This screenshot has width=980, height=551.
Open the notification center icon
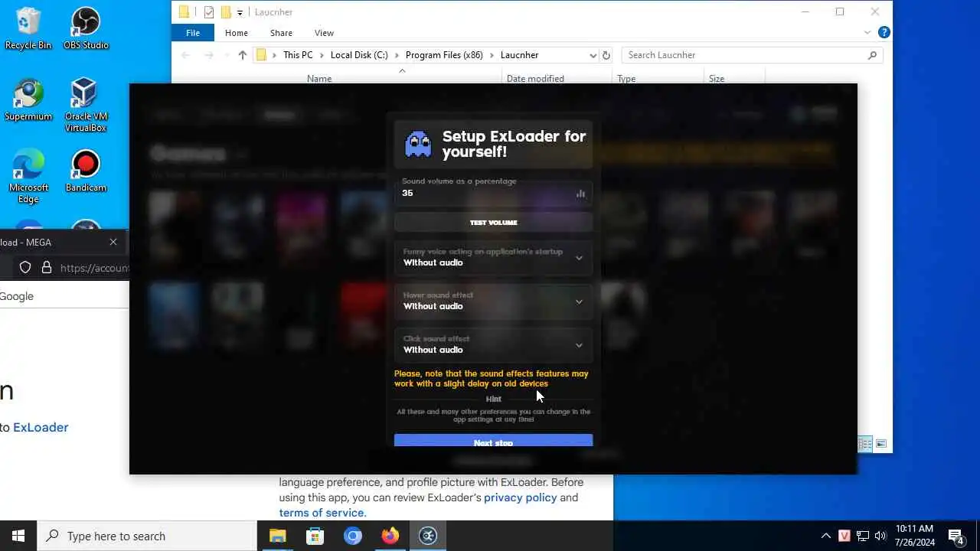click(955, 536)
